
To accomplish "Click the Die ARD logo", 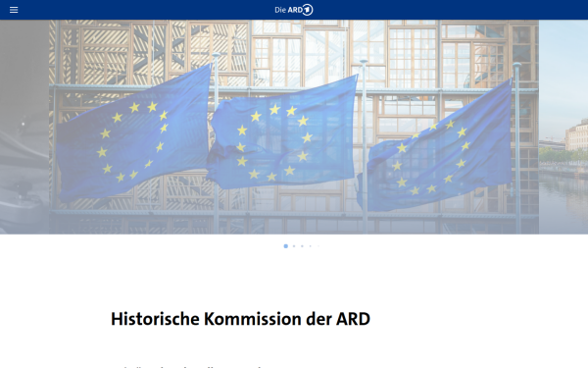I will (x=294, y=10).
